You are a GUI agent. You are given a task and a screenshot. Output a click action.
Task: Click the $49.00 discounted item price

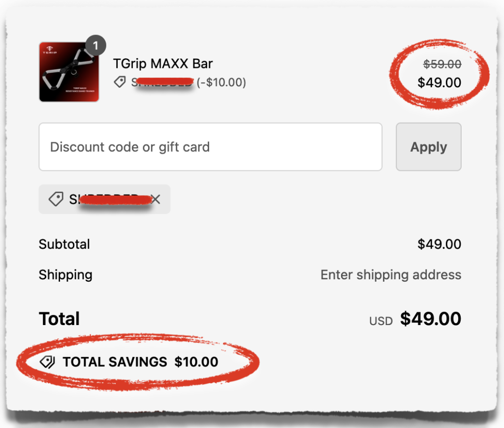click(x=439, y=82)
